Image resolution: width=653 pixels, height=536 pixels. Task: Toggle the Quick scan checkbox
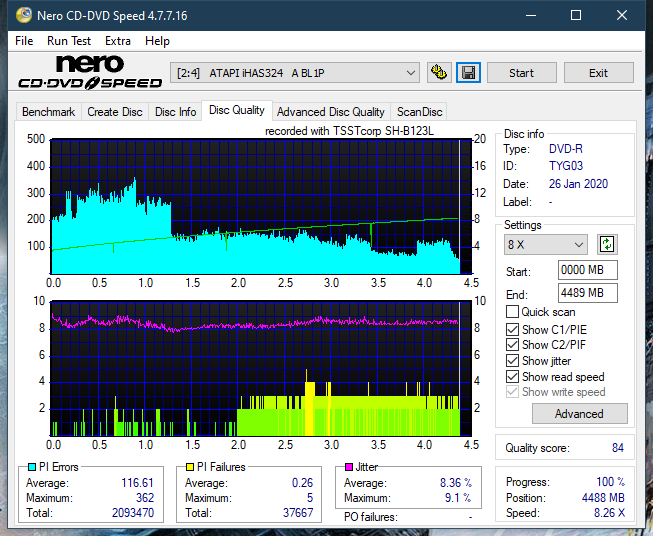click(512, 312)
